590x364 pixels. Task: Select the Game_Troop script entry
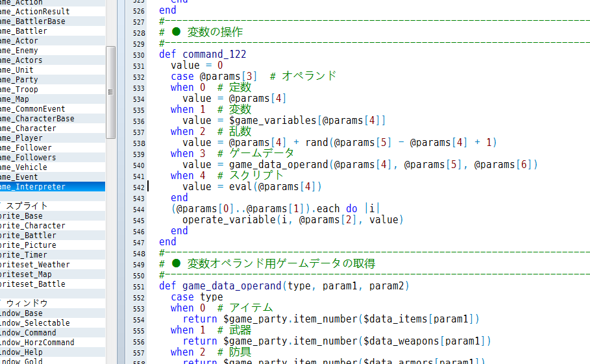tap(53, 90)
